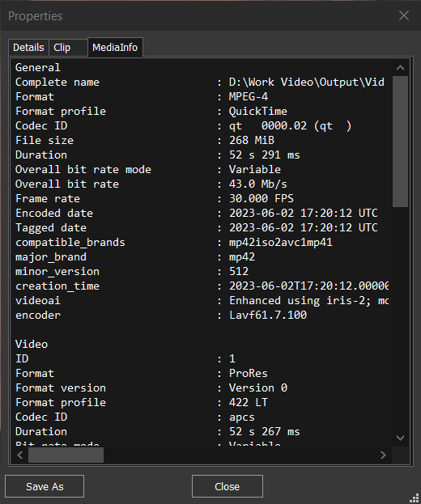Click the 'Video' section heading
The height and width of the screenshot is (504, 421).
point(32,345)
